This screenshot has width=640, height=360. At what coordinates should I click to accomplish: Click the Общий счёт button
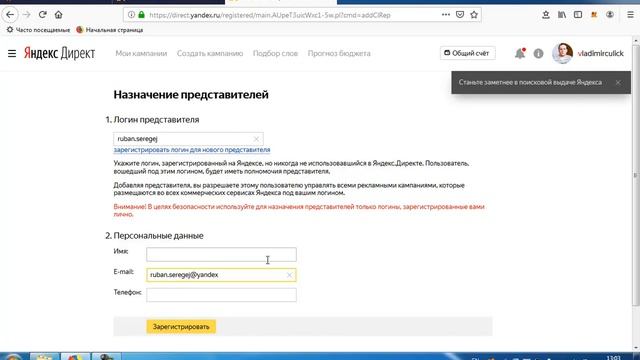467,53
